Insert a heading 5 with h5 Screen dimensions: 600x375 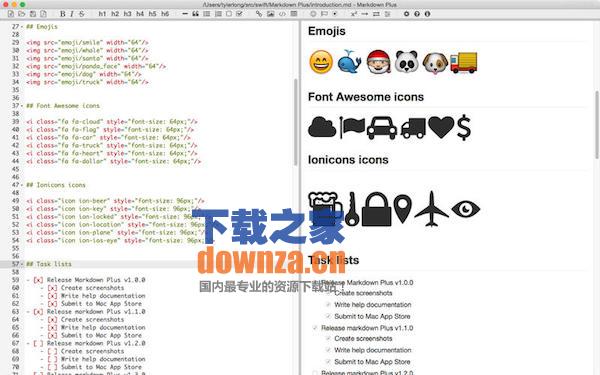[x=152, y=14]
